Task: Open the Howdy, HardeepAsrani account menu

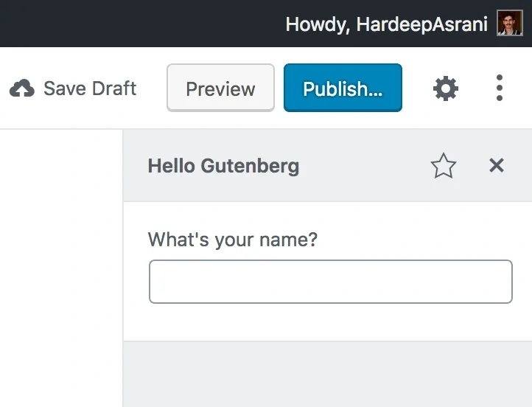Action: tap(386, 24)
